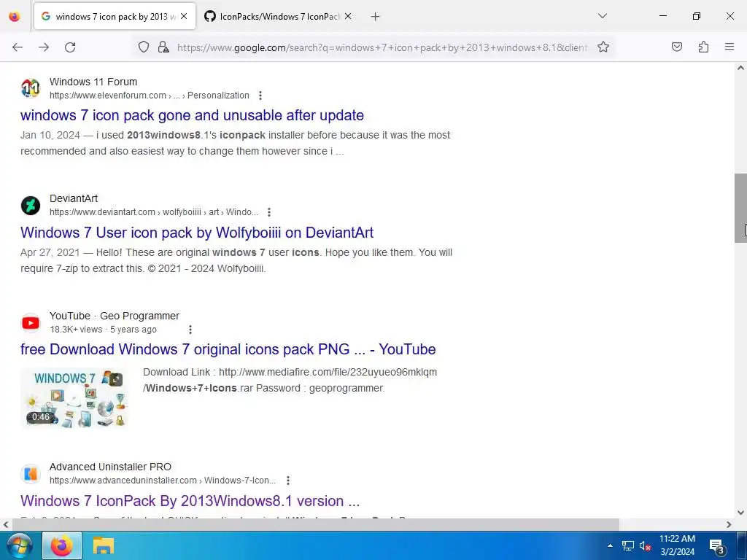Open a new browser tab

pos(376,17)
